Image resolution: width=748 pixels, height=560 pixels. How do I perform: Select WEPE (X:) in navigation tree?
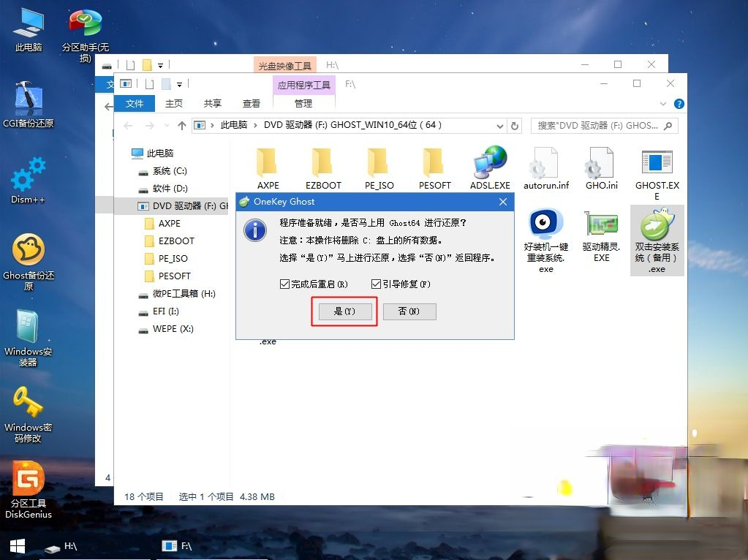coord(166,329)
